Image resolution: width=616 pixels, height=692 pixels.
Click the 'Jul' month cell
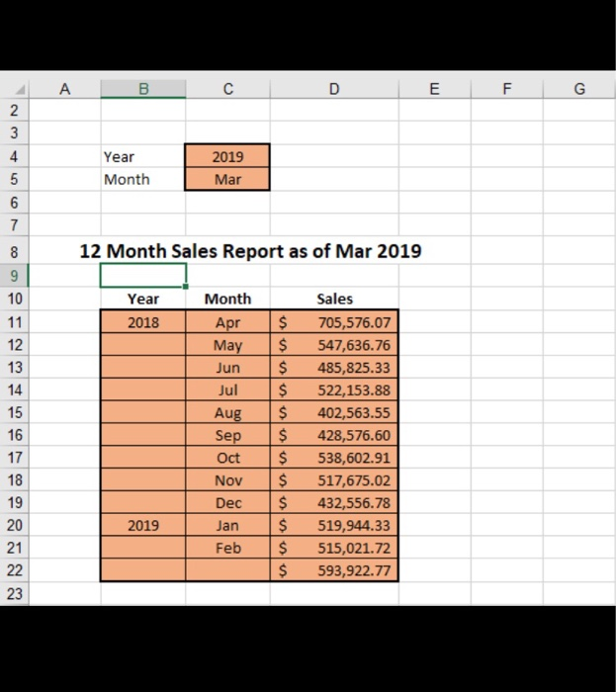point(227,389)
